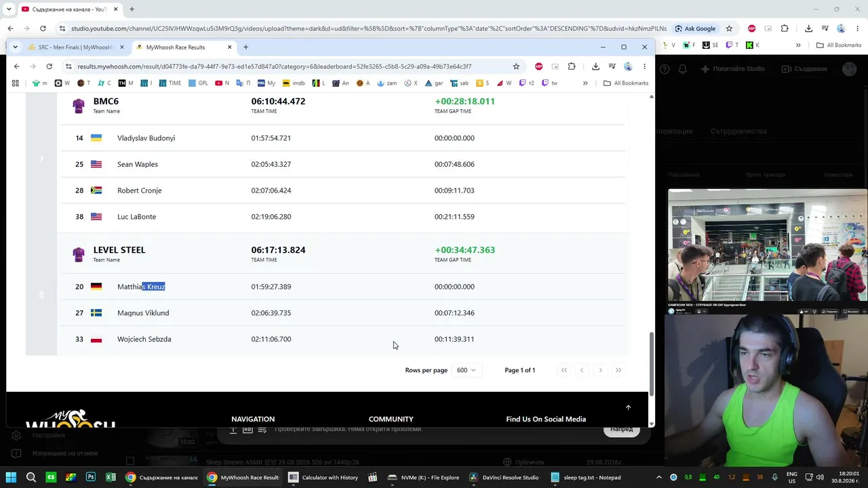Open the SE bookmark in YouTube window
This screenshot has height=488, width=868.
[710, 45]
